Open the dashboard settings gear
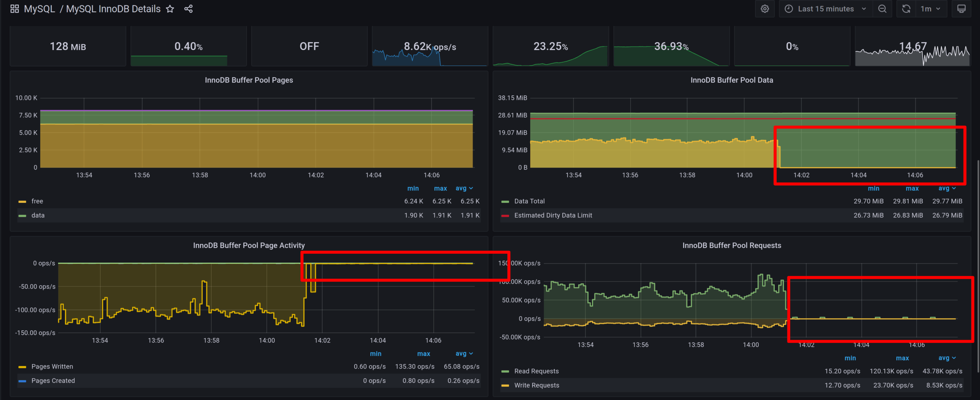Screen dimensions: 980x400 (765, 8)
